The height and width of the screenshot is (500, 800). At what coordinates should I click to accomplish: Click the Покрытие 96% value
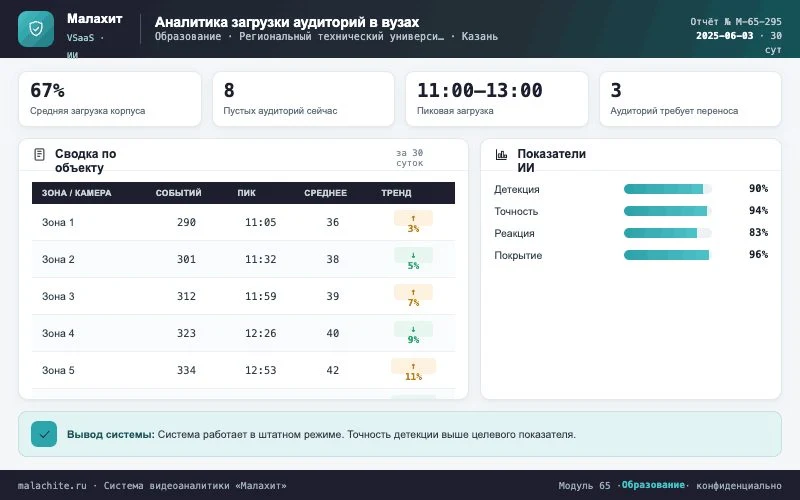(x=758, y=255)
